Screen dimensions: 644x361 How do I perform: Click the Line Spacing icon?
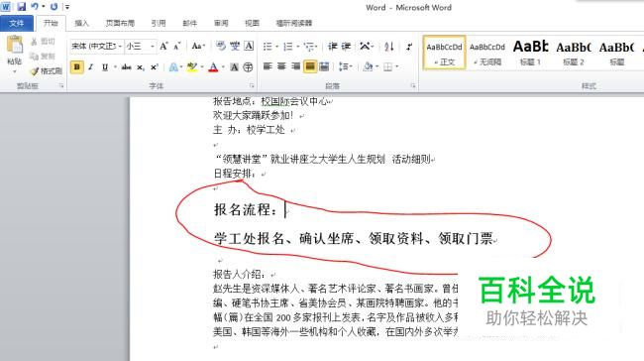(x=344, y=66)
